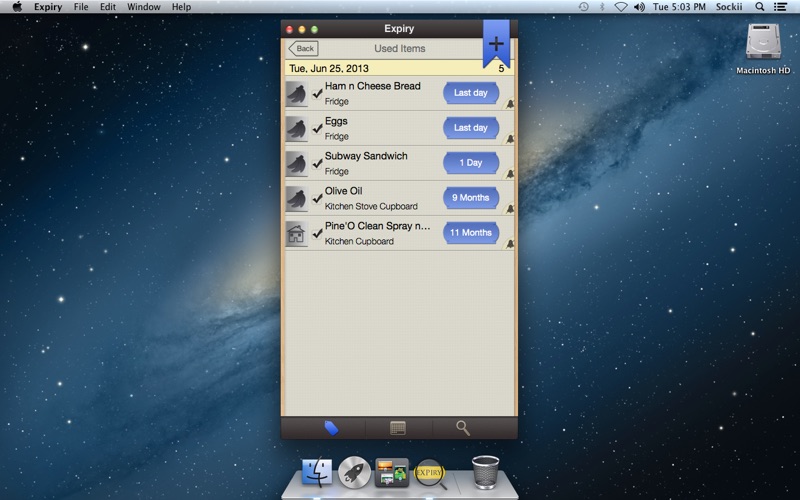Screen dimensions: 800x500
Task: Click Last day badge for Eggs
Action: tap(470, 128)
